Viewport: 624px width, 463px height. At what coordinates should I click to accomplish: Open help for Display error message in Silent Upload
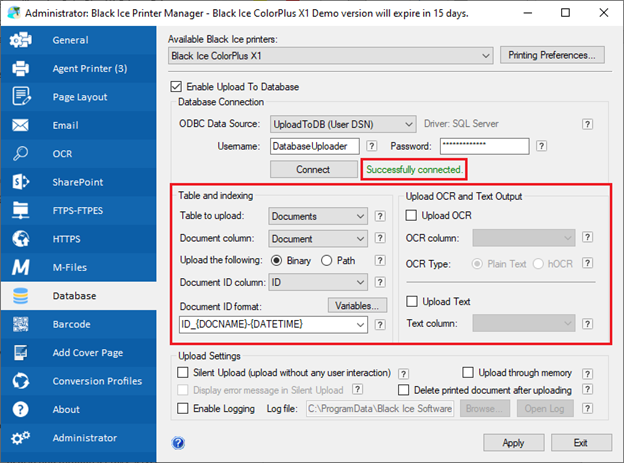click(x=358, y=389)
